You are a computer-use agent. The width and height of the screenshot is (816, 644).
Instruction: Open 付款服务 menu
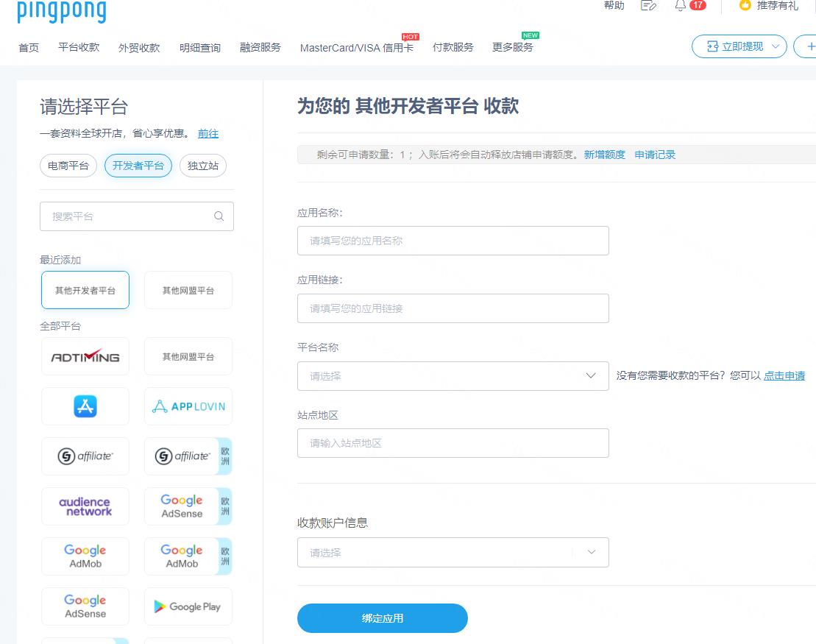point(453,47)
